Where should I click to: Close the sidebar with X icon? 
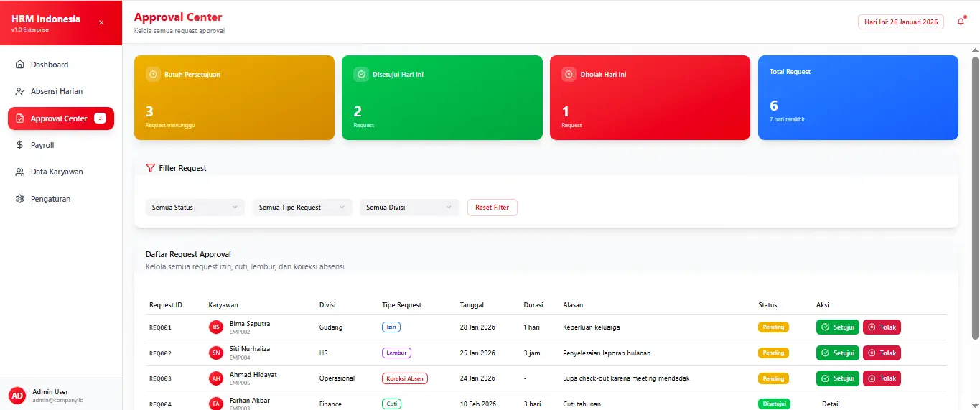click(101, 22)
